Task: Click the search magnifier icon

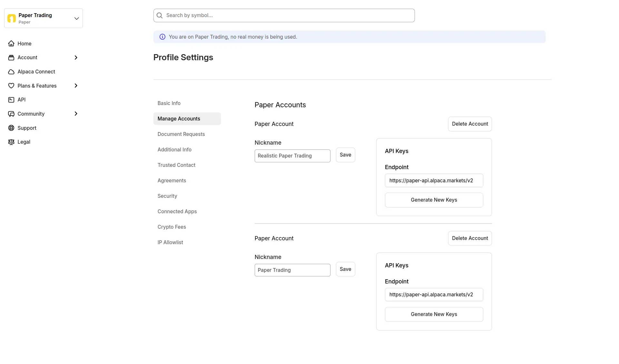Action: 160,15
